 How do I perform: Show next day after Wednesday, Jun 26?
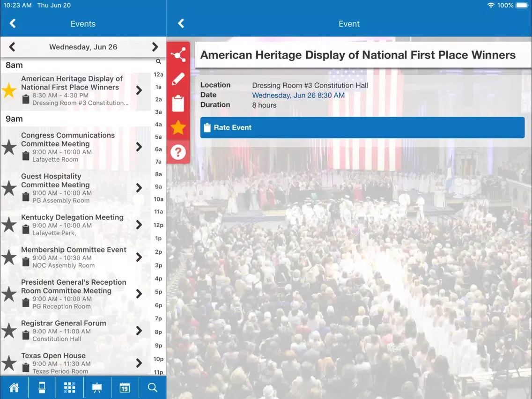pos(155,47)
